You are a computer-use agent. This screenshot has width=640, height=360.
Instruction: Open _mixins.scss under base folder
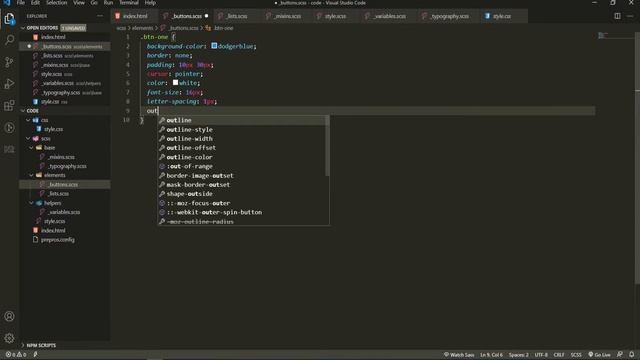61,157
